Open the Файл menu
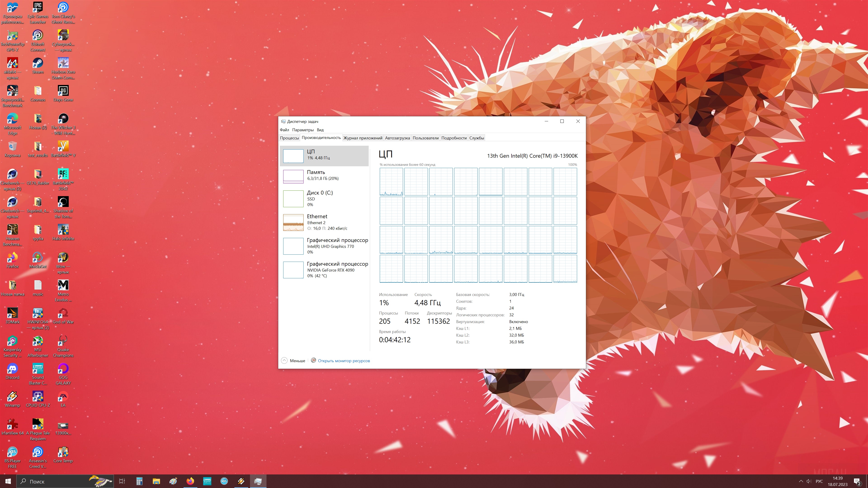Image resolution: width=868 pixels, height=488 pixels. 284,130
